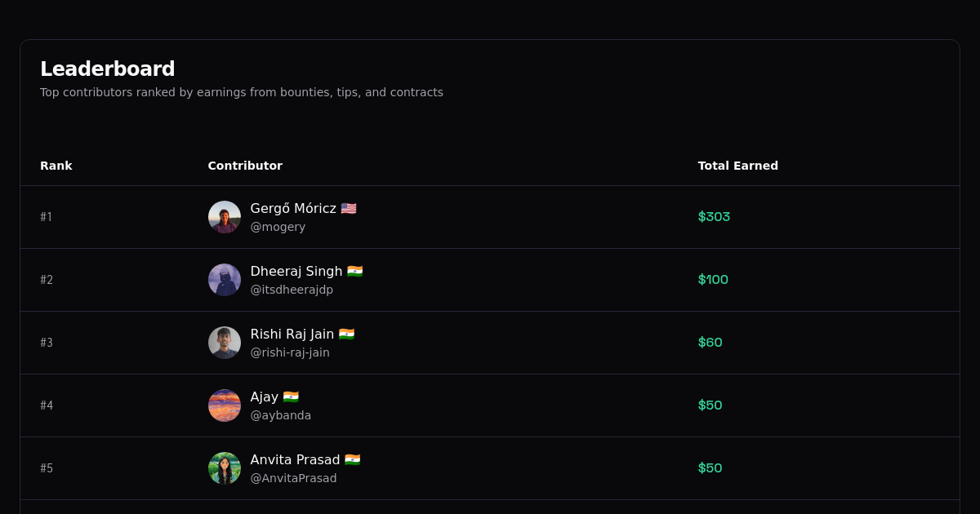
Task: Click the @itsdheerajdp username
Action: click(292, 289)
